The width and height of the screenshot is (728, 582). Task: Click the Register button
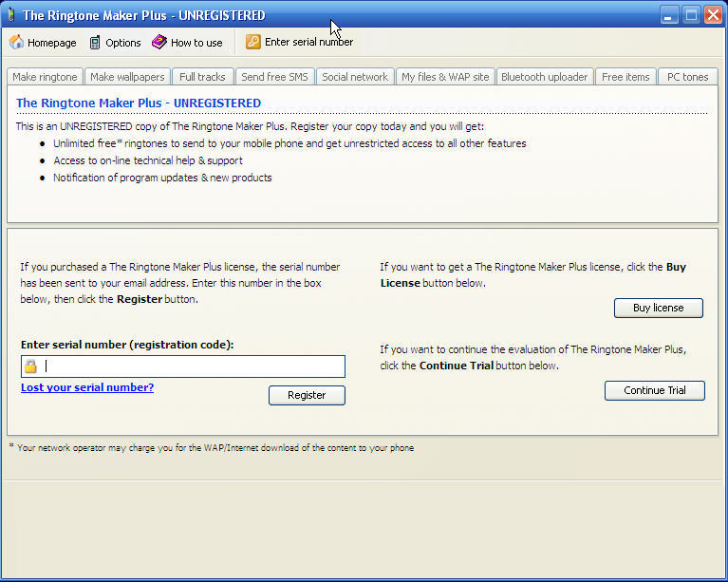point(307,395)
